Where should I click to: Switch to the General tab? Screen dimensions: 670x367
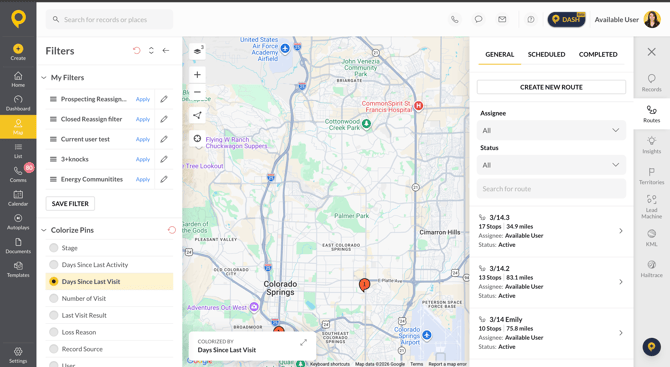pyautogui.click(x=500, y=54)
